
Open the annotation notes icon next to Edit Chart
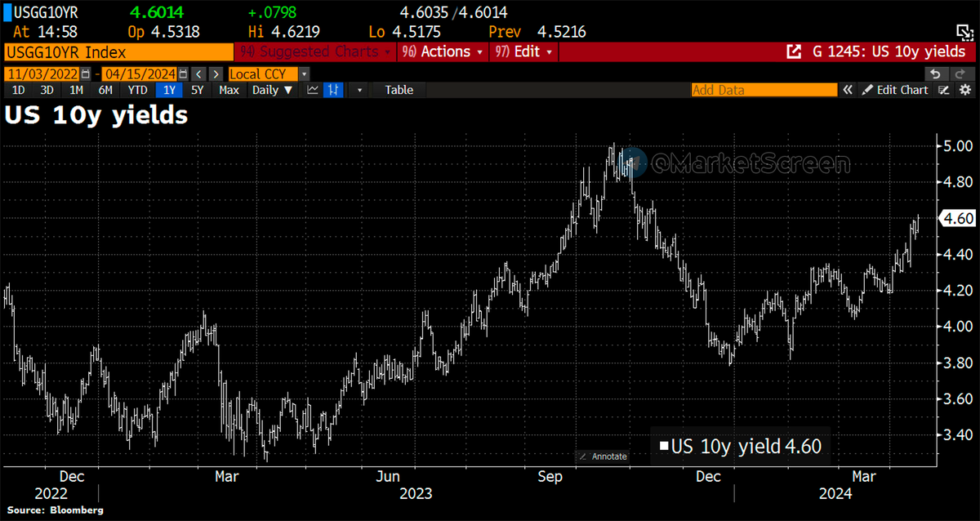tap(943, 90)
